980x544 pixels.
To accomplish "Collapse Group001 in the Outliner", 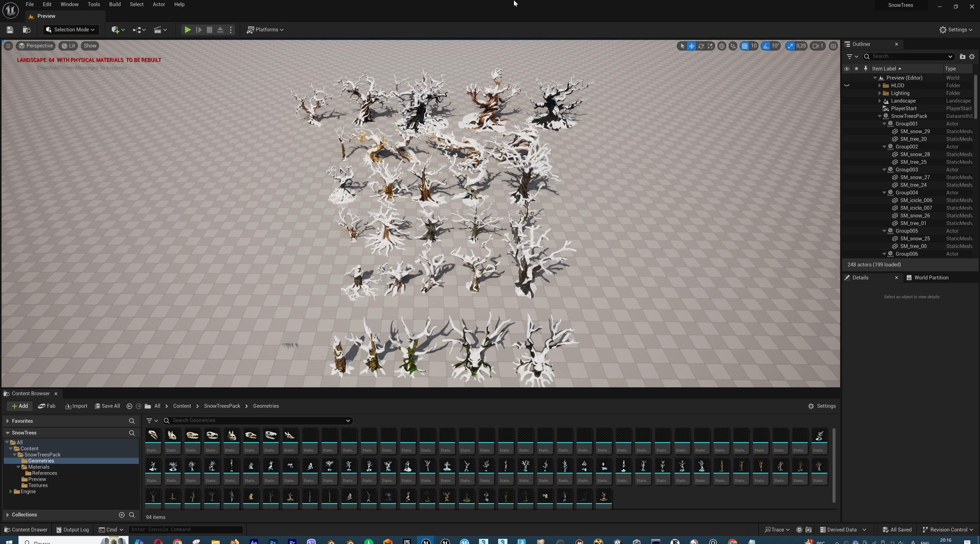I will tap(884, 124).
